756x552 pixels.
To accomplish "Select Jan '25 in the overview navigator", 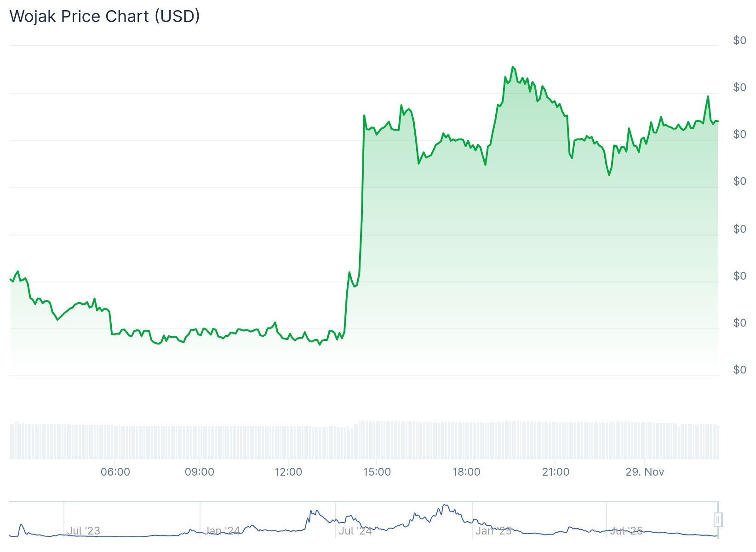I will click(493, 531).
